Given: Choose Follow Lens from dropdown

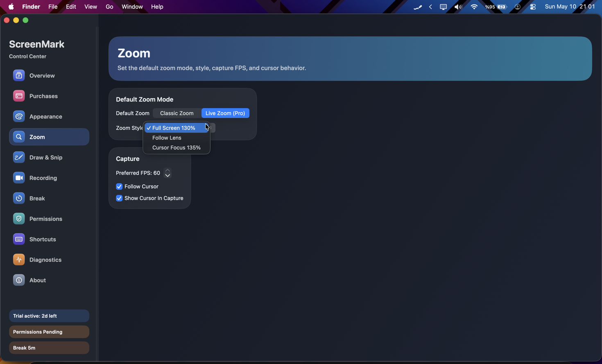Looking at the screenshot, I should [x=177, y=138].
